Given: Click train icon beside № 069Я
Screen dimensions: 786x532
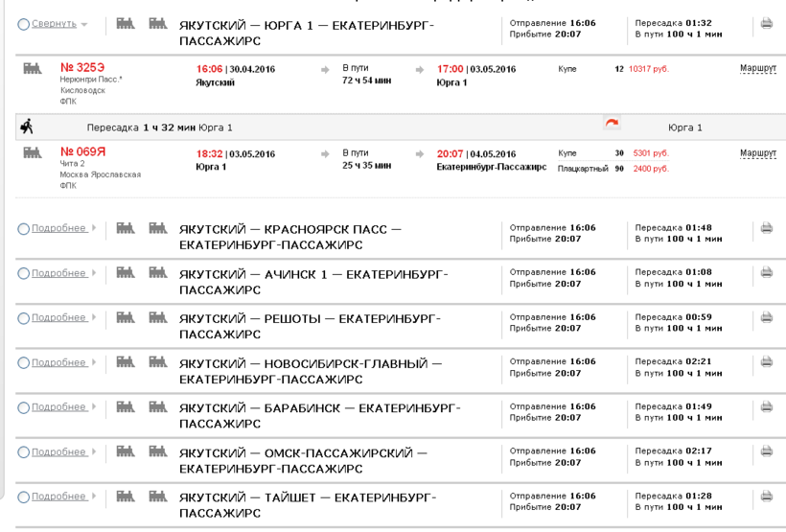Looking at the screenshot, I should pyautogui.click(x=33, y=152).
